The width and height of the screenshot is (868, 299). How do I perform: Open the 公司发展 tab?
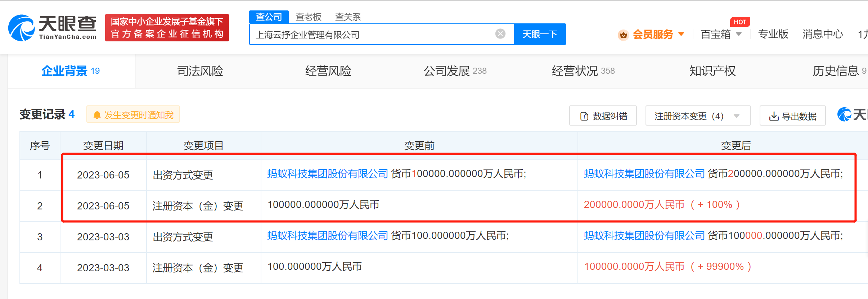(x=455, y=71)
